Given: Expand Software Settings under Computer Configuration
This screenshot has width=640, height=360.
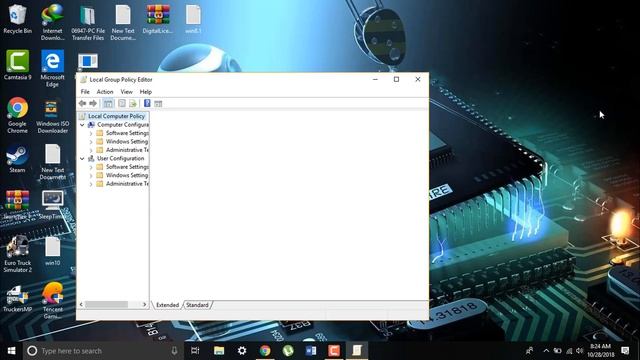Looking at the screenshot, I should coord(91,133).
